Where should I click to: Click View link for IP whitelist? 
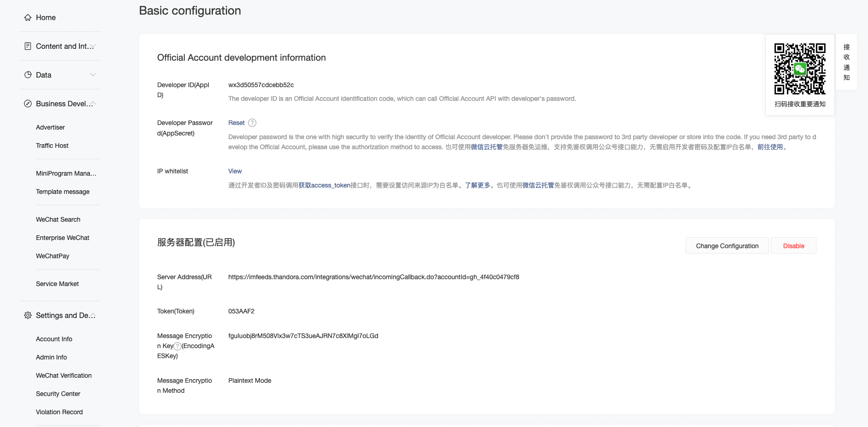click(235, 171)
